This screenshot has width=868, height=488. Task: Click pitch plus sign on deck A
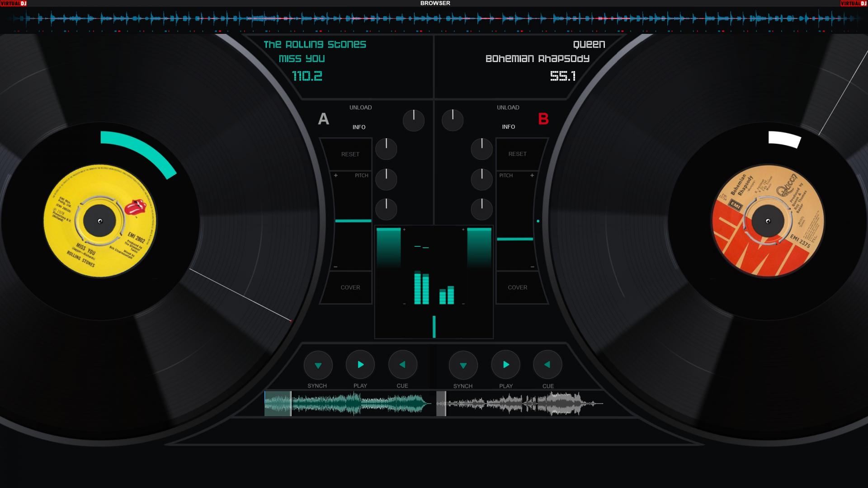tap(336, 175)
